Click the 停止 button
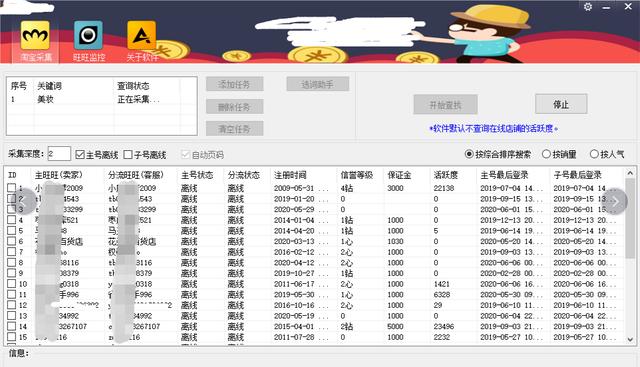This screenshot has width=640, height=367. click(x=561, y=104)
